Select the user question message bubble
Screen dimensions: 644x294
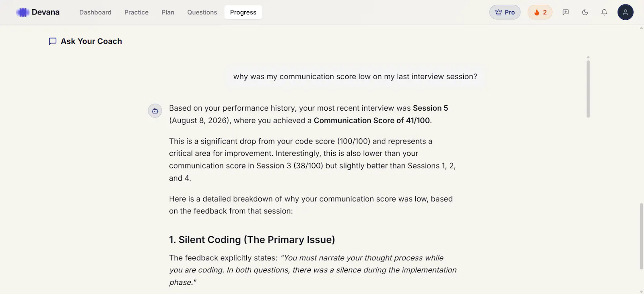355,76
